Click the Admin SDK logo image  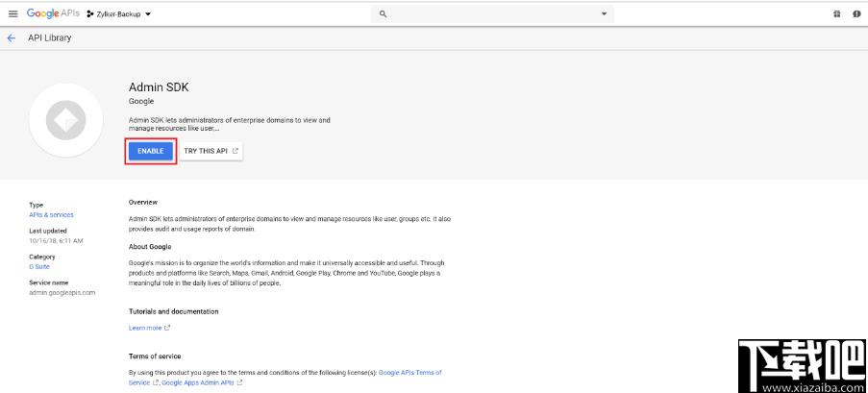pyautogui.click(x=66, y=120)
